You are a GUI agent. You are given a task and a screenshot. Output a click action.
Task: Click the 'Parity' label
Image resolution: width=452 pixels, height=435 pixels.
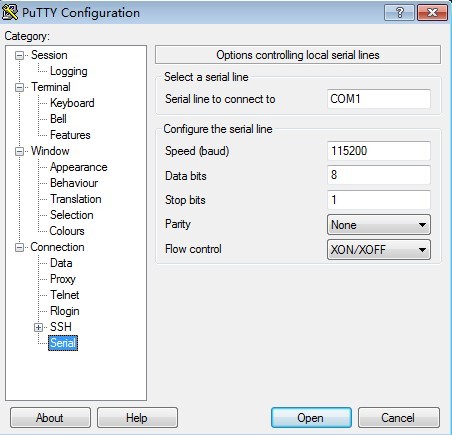[177, 224]
